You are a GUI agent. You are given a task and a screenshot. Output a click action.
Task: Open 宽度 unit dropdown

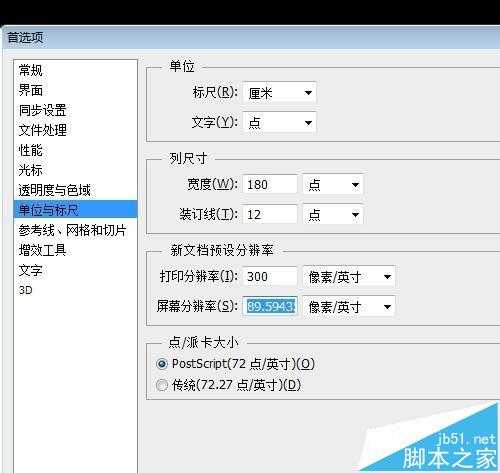coord(333,184)
